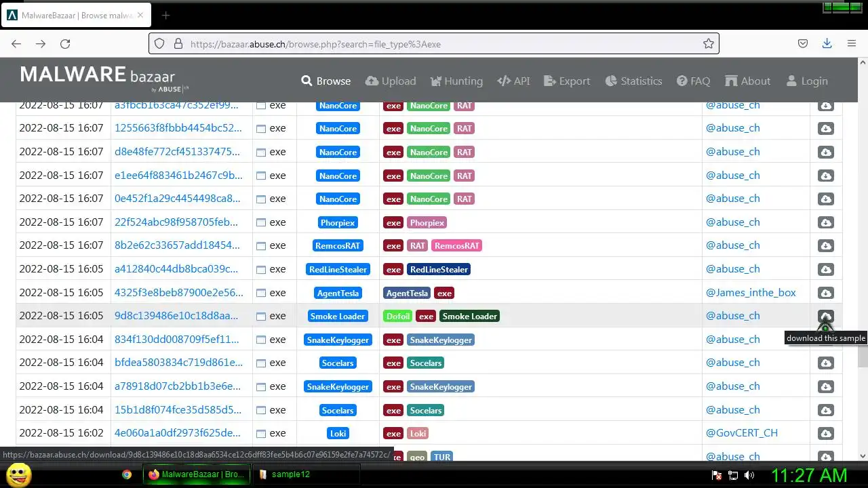Download the e1ee64f883461b2467c9b sample
This screenshot has height=488, width=868.
[x=825, y=176]
